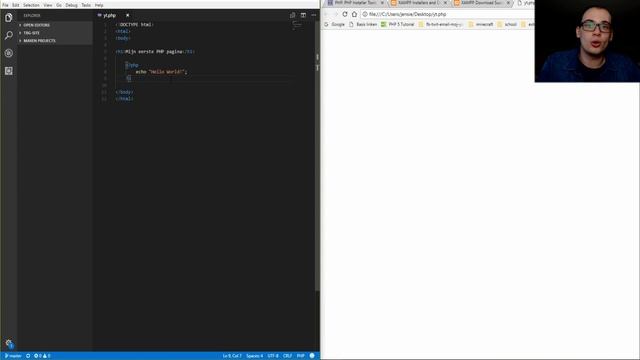The image size is (640, 360).
Task: Reload the page in the browser
Action: tap(345, 14)
